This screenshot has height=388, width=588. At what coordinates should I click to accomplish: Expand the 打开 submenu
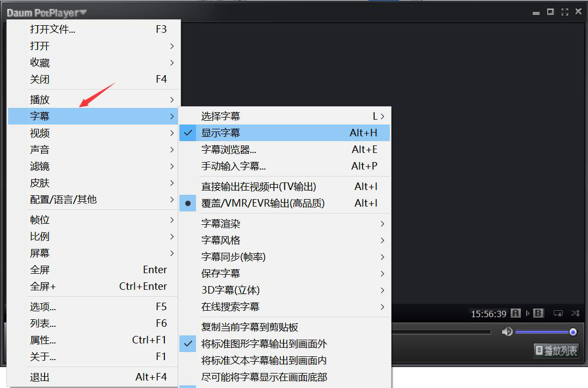[94, 46]
